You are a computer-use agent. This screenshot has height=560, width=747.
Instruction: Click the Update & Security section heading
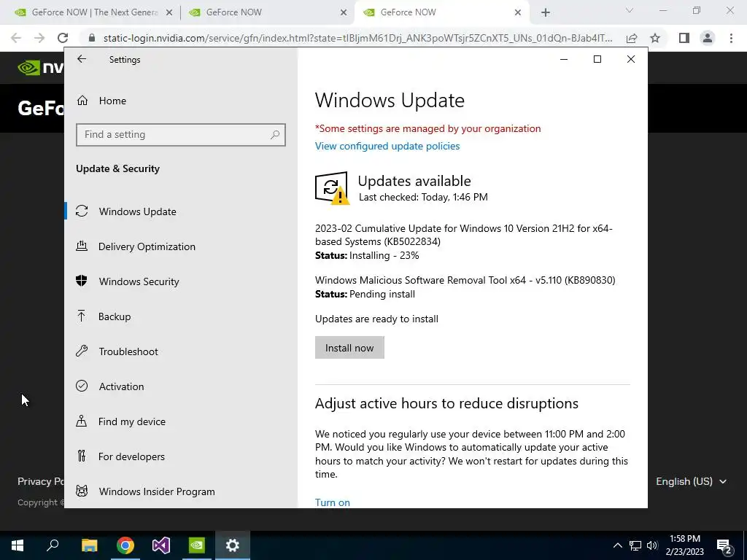117,168
